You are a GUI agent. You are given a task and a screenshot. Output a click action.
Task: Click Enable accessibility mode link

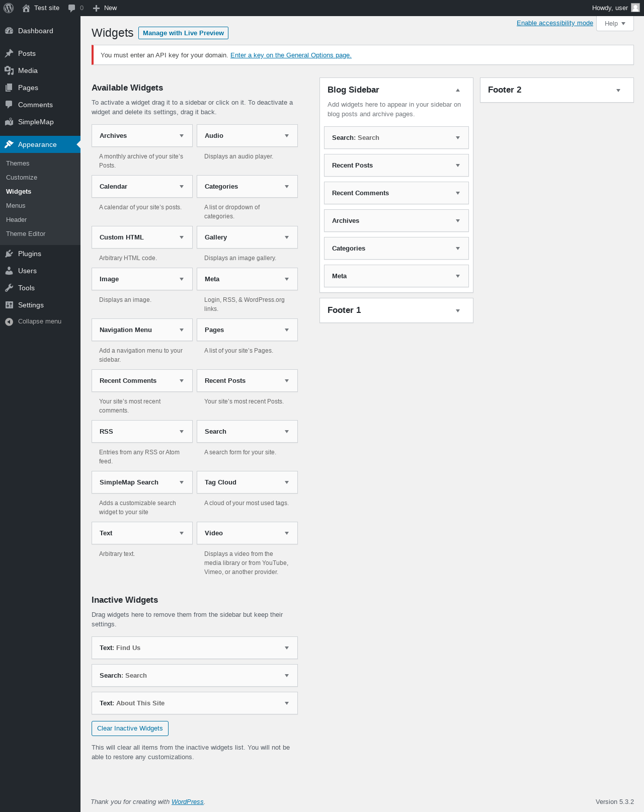point(554,23)
